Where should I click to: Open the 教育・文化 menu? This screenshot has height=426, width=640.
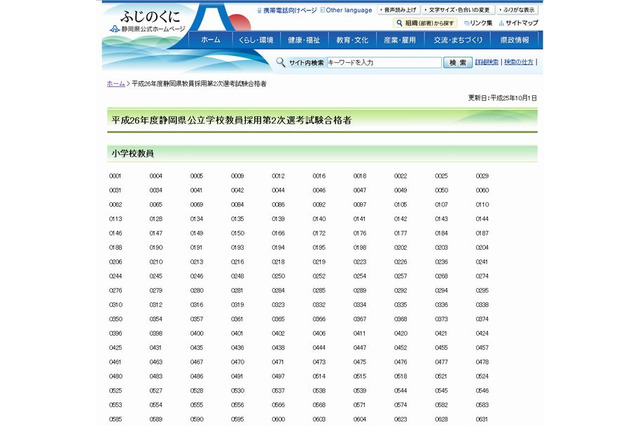click(352, 40)
